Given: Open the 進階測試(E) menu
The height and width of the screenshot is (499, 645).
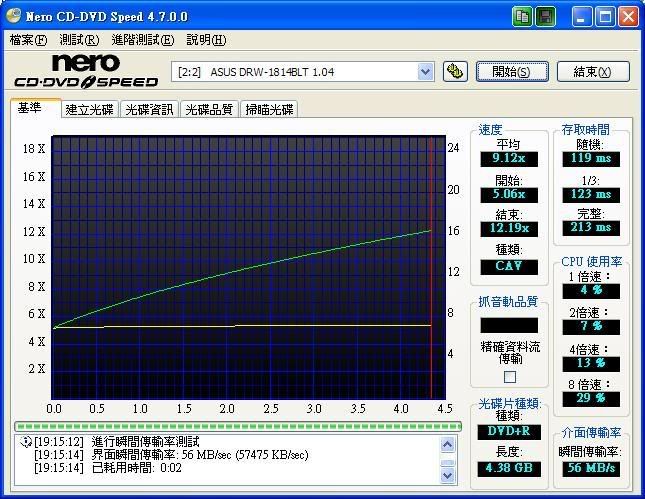Looking at the screenshot, I should (x=143, y=40).
